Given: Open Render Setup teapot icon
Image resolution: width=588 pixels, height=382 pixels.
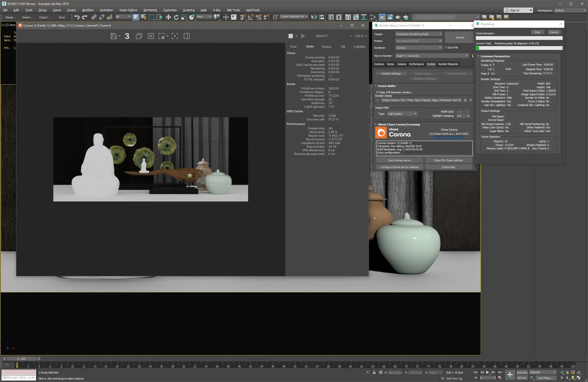Looking at the screenshot, I should (382, 17).
